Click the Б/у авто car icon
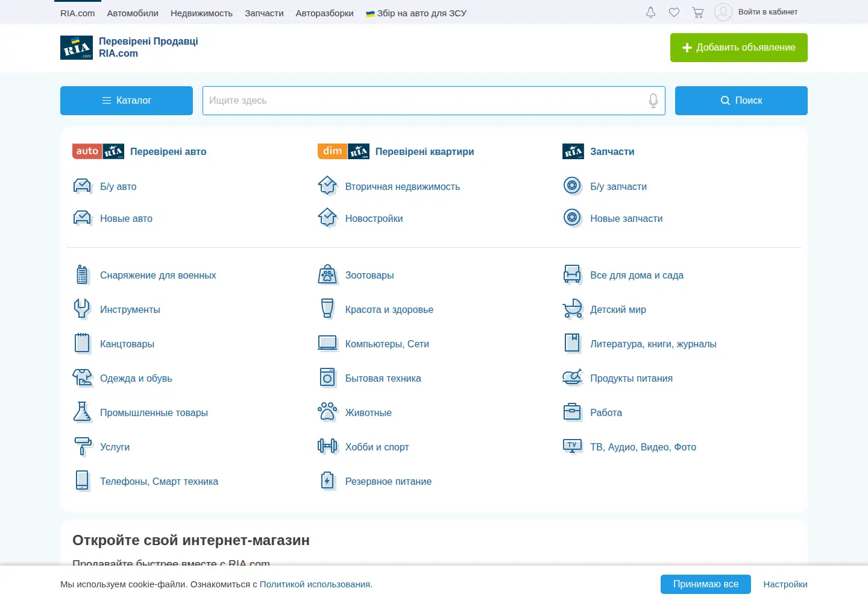Viewport: 868px width, 603px height. coord(83,186)
